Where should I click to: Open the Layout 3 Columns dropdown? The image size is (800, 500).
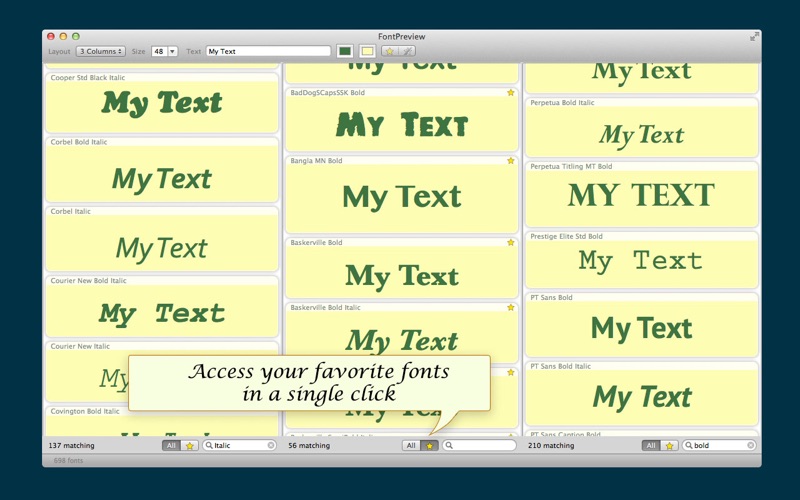tap(101, 51)
